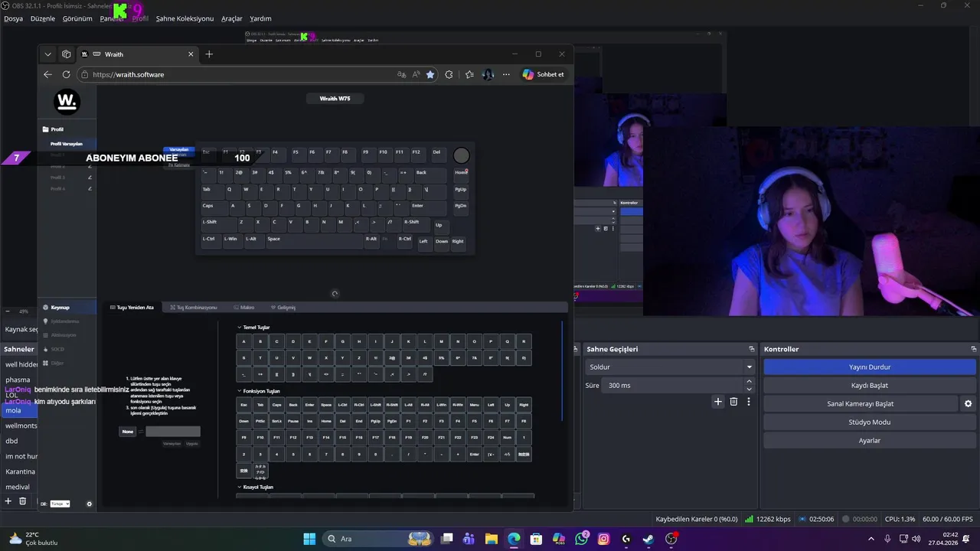Open the Soldur transition dropdown
The width and height of the screenshot is (980, 551).
671,367
